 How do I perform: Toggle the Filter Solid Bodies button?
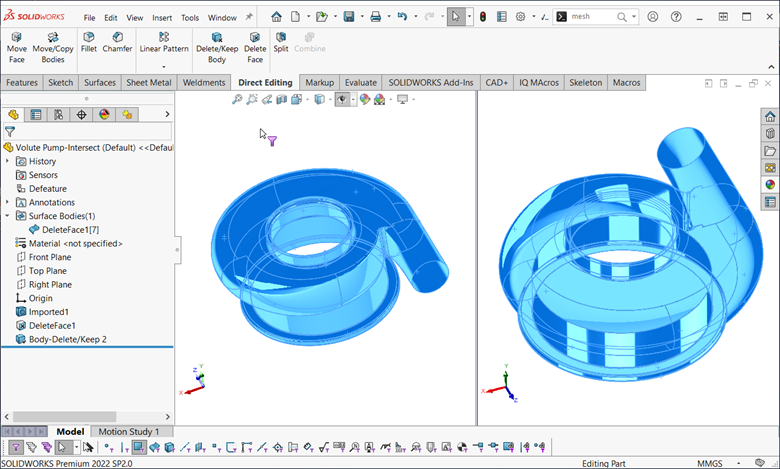point(170,447)
